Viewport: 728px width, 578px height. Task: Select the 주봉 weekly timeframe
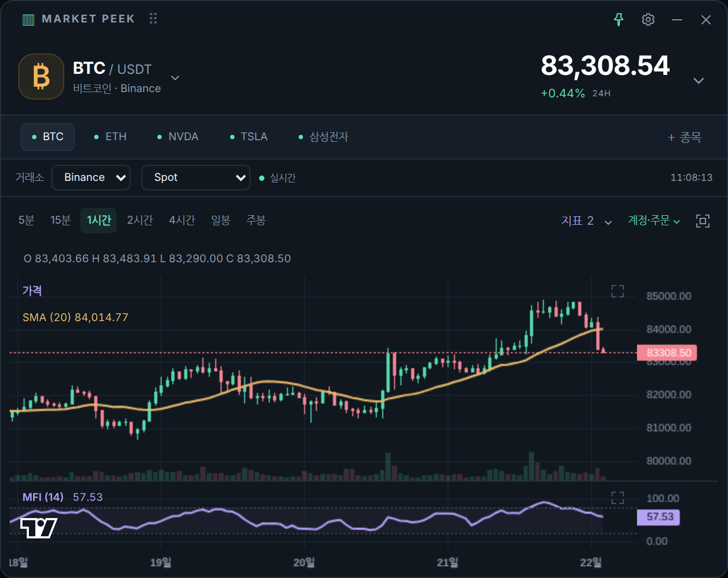click(256, 220)
